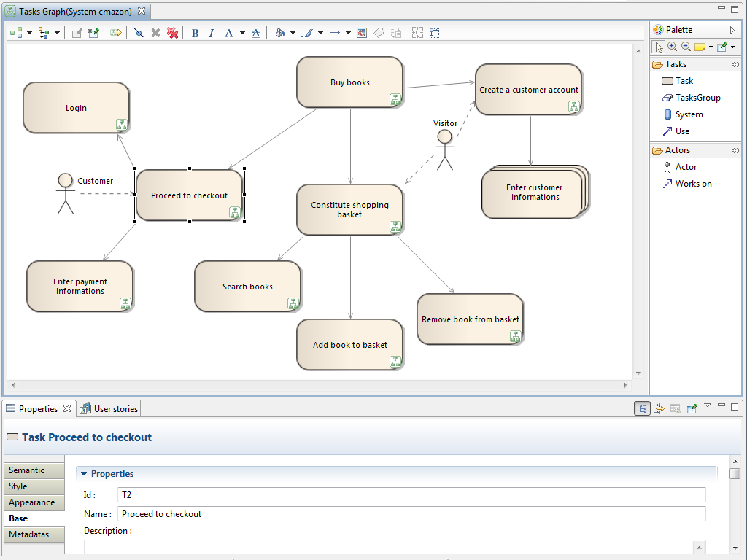Select the Use palette tool
747x560 pixels.
(676, 131)
